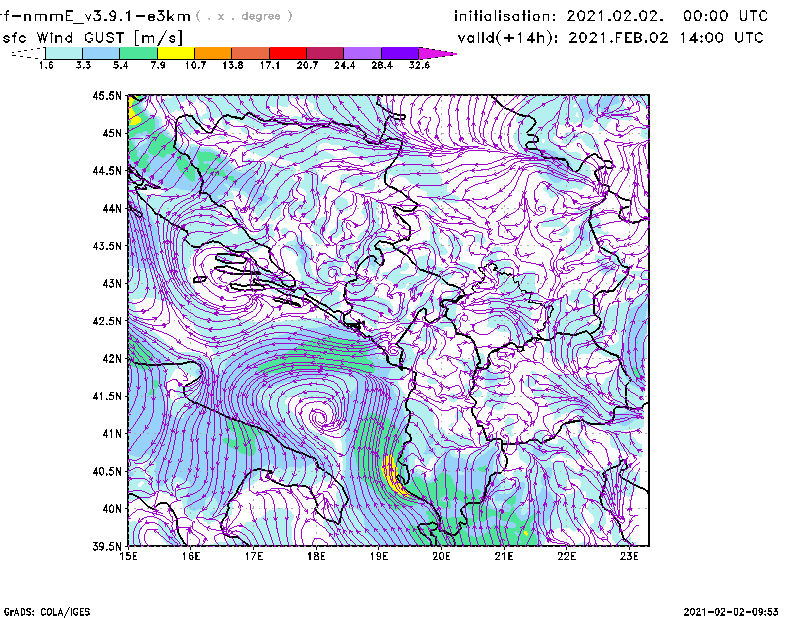800x618 pixels.
Task: Click the legend value 28.4
Action: (x=382, y=65)
